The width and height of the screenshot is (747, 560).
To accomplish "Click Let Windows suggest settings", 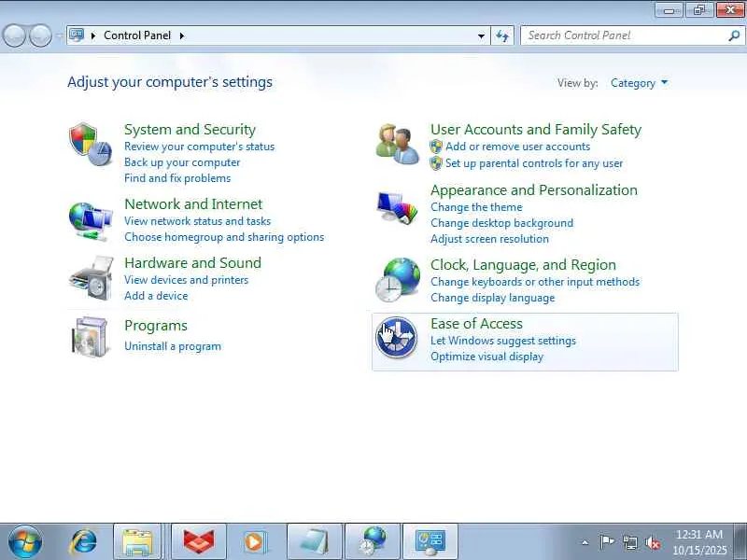I will (x=503, y=341).
